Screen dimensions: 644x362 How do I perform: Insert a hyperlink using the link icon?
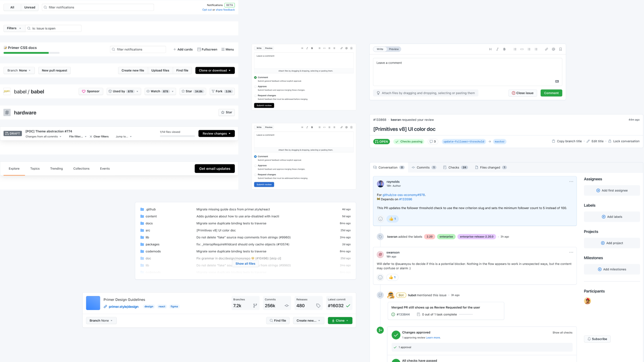tap(546, 49)
